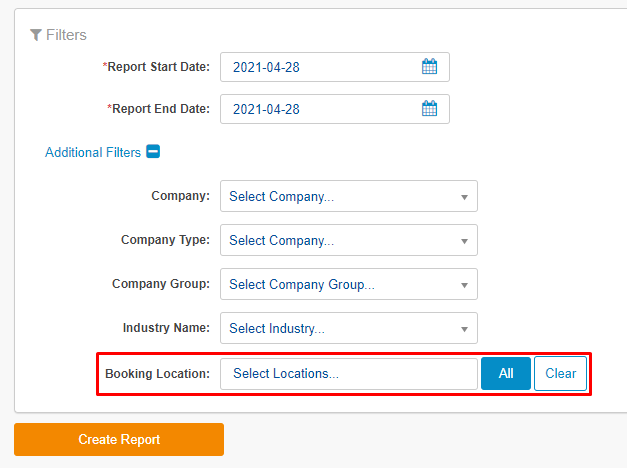Clear the booking locations selection

tap(561, 373)
